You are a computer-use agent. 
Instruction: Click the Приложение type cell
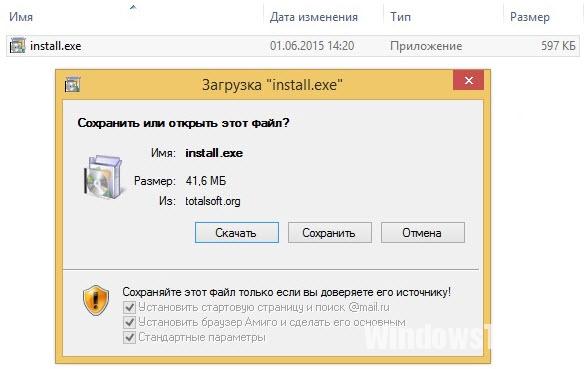pos(426,46)
